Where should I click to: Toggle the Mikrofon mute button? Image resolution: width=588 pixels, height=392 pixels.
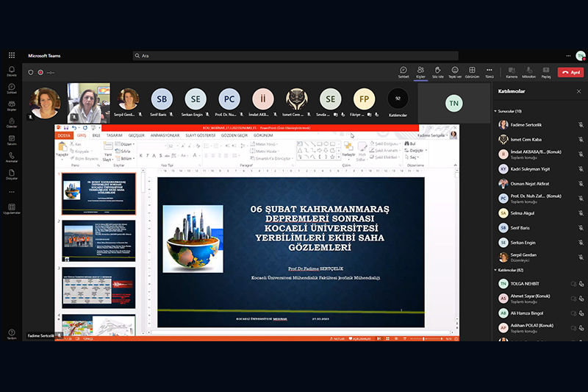pyautogui.click(x=528, y=71)
